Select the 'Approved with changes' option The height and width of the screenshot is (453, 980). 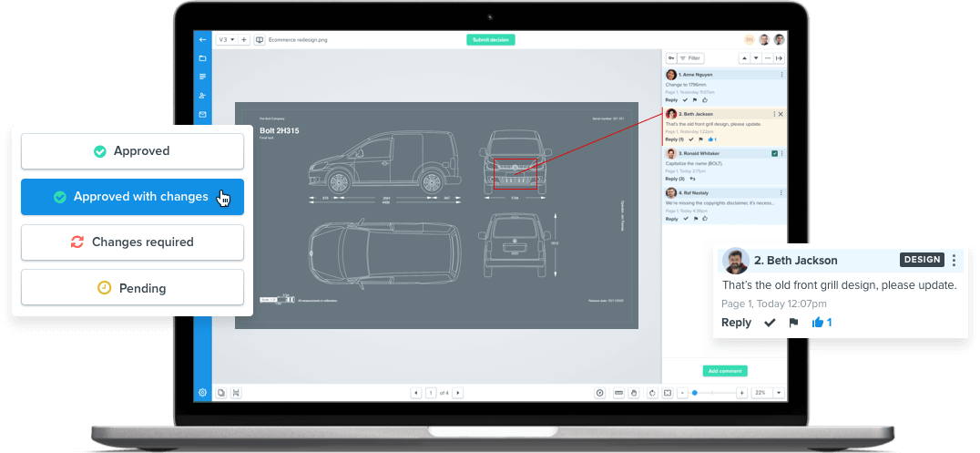[132, 197]
